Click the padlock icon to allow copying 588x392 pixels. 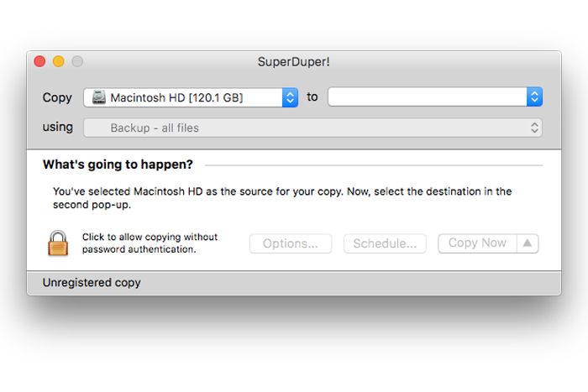tap(58, 243)
